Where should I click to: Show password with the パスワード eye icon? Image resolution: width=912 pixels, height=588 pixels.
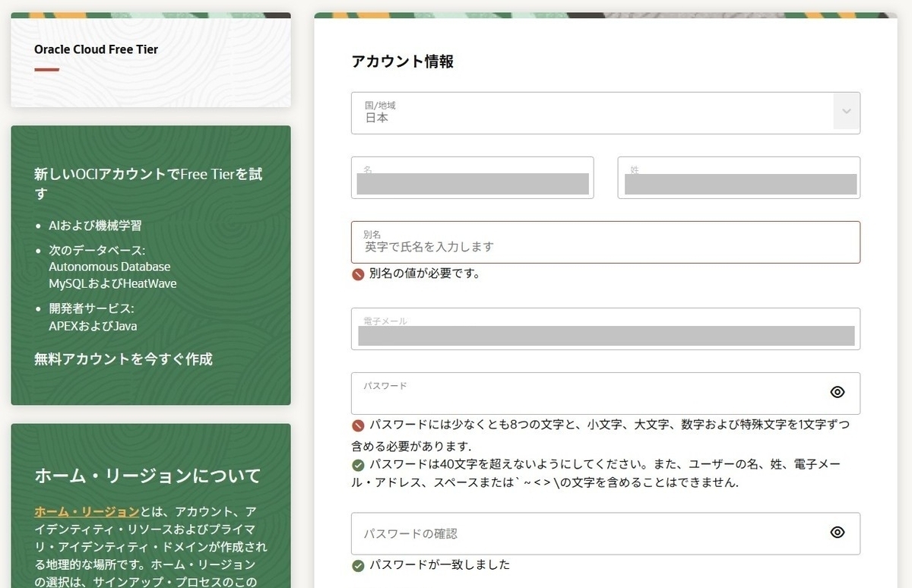pyautogui.click(x=838, y=392)
